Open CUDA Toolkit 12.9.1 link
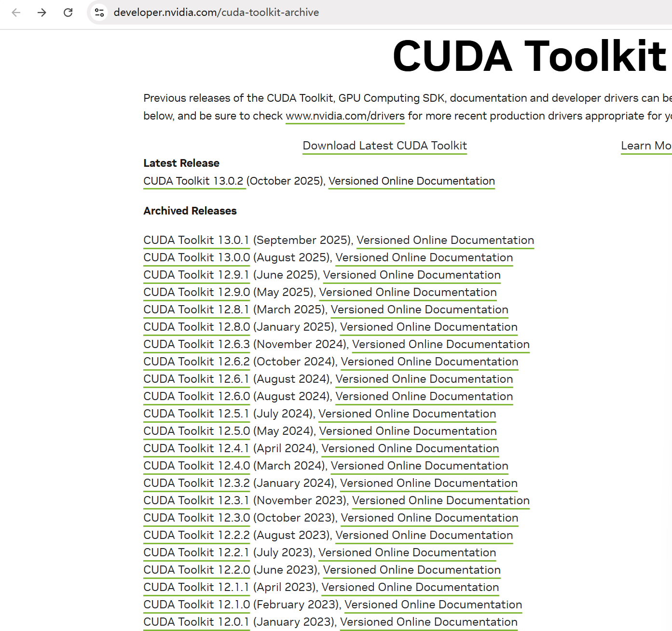Screen dimensions: 672x631 pyautogui.click(x=196, y=275)
